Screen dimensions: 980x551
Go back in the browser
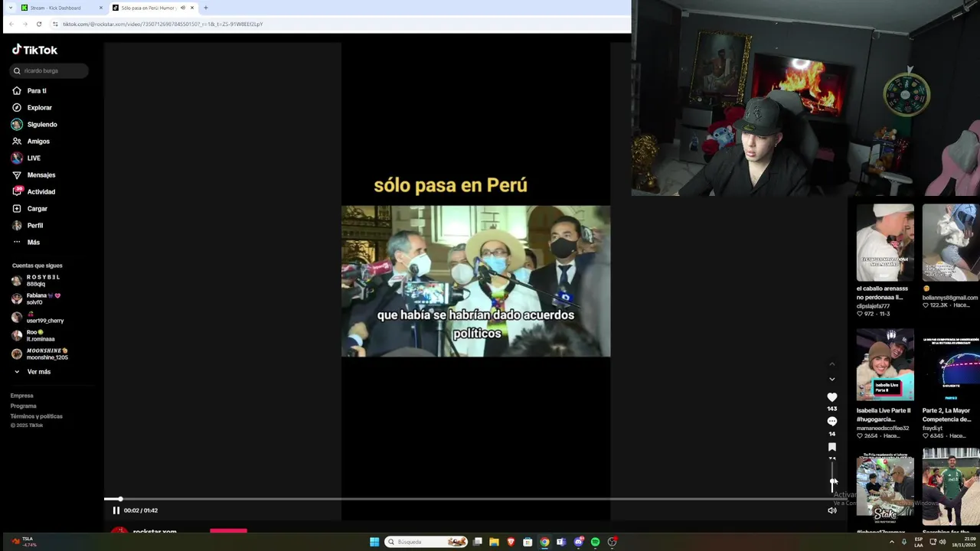[x=11, y=24]
